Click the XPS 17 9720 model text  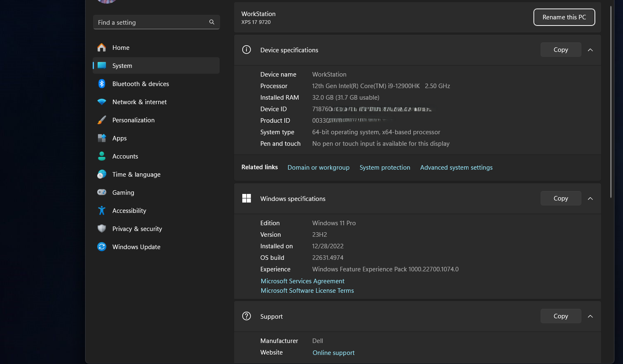coord(256,22)
